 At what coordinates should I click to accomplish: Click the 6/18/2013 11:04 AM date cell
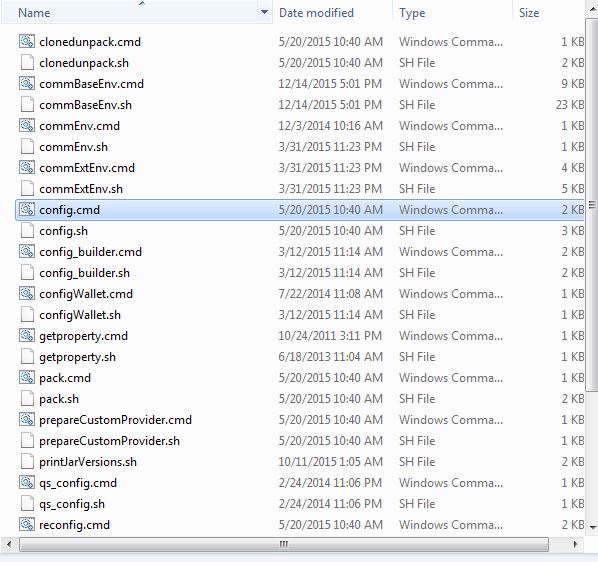pyautogui.click(x=330, y=356)
